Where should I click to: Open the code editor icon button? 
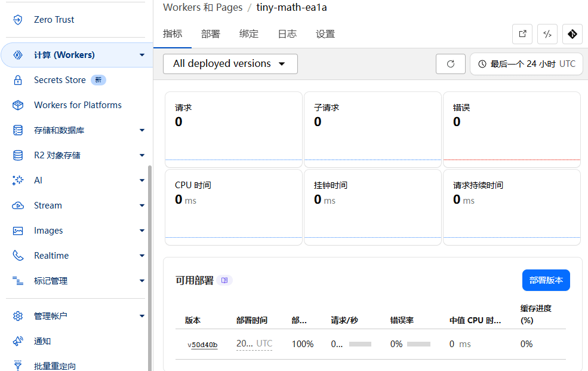pyautogui.click(x=547, y=34)
